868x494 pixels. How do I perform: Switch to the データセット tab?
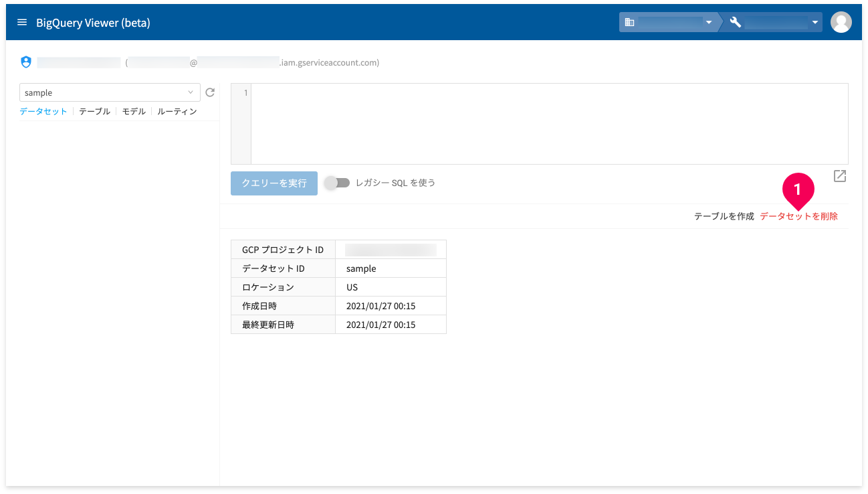click(43, 111)
